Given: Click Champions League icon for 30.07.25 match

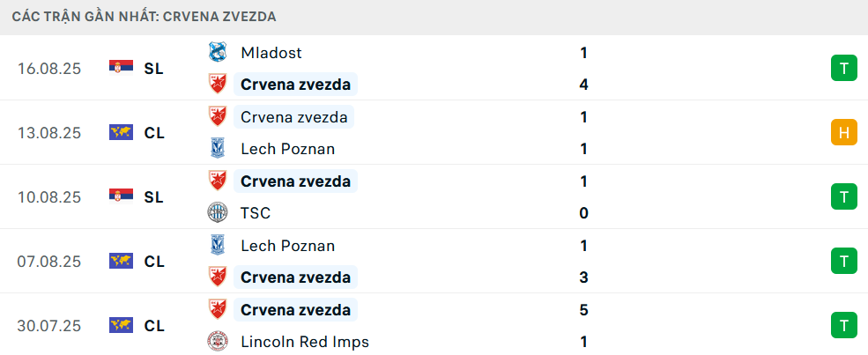Looking at the screenshot, I should pyautogui.click(x=121, y=325).
